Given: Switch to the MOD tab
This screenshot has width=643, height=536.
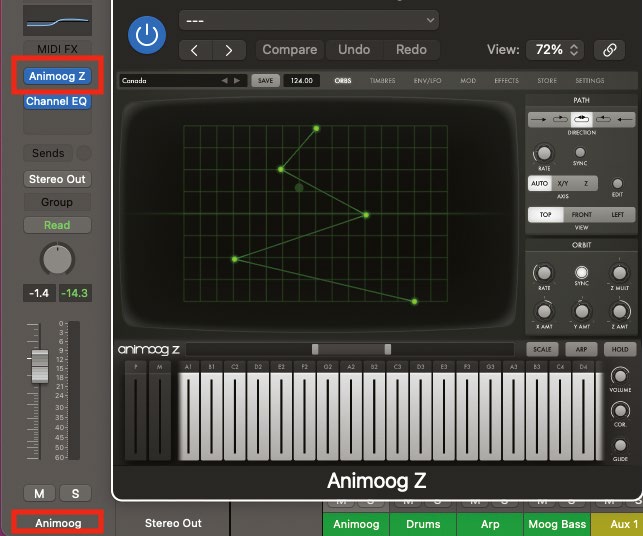Looking at the screenshot, I should 468,81.
